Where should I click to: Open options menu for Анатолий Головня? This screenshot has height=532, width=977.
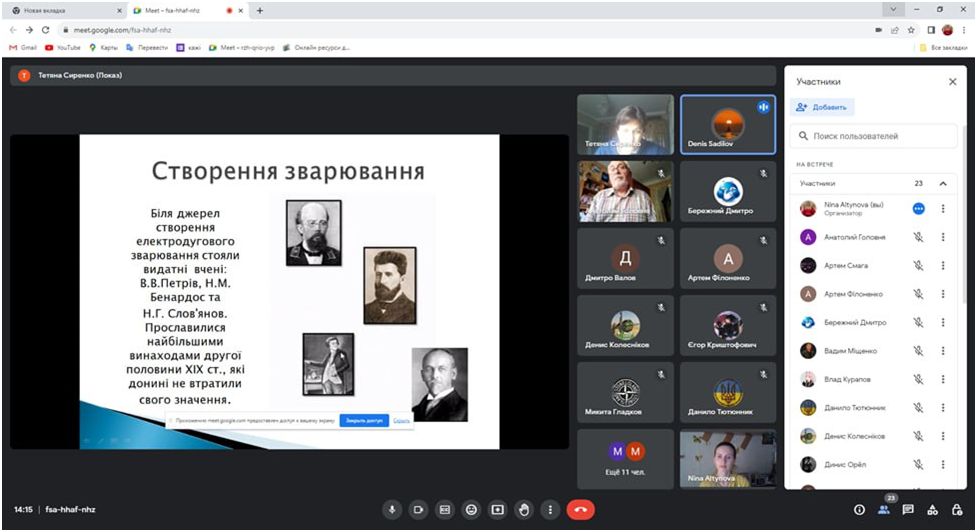(x=943, y=237)
